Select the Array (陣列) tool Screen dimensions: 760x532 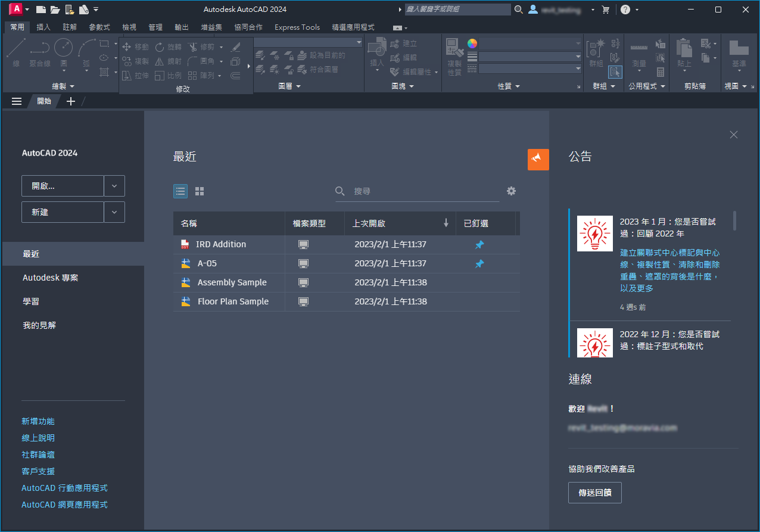click(x=202, y=76)
